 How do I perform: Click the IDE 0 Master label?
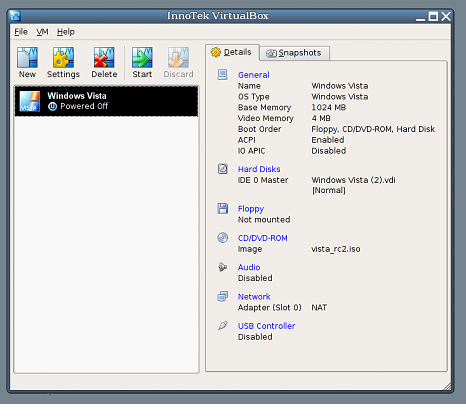263,180
